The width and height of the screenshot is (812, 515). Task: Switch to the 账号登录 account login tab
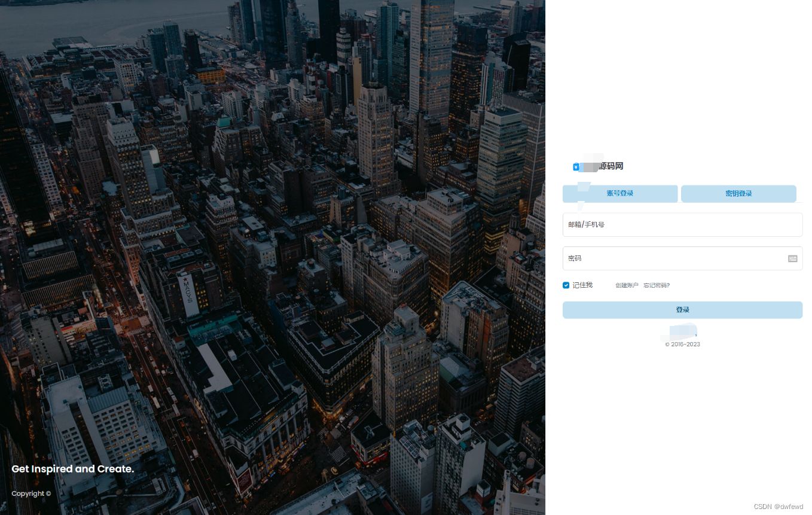pyautogui.click(x=620, y=193)
